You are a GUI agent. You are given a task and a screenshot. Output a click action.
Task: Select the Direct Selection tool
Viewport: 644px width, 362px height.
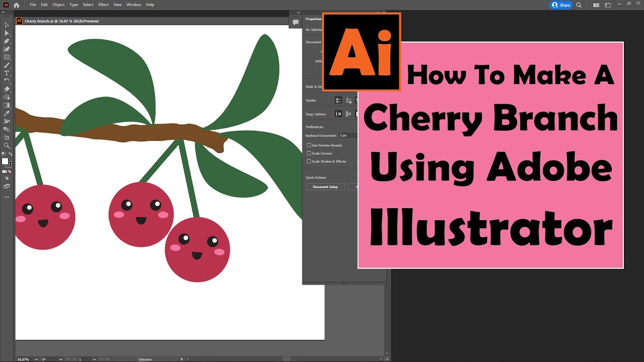(7, 33)
